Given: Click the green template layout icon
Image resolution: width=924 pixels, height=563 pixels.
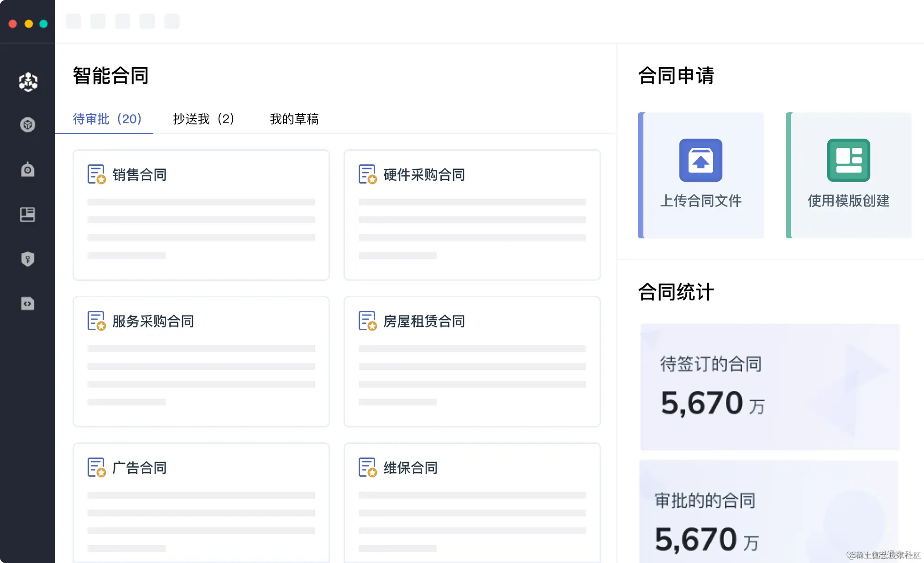Looking at the screenshot, I should (848, 160).
